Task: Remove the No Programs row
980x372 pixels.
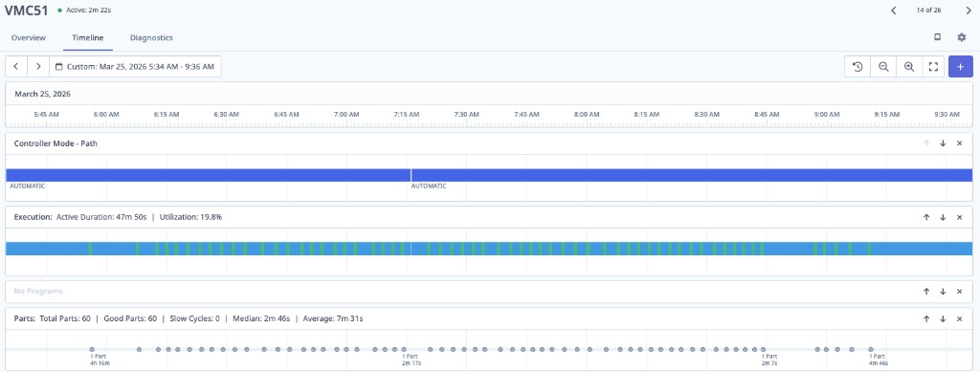Action: tap(960, 292)
